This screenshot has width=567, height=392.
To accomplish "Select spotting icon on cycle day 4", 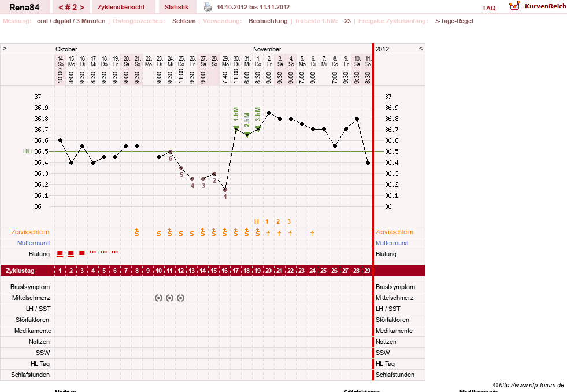I will pos(93,252).
